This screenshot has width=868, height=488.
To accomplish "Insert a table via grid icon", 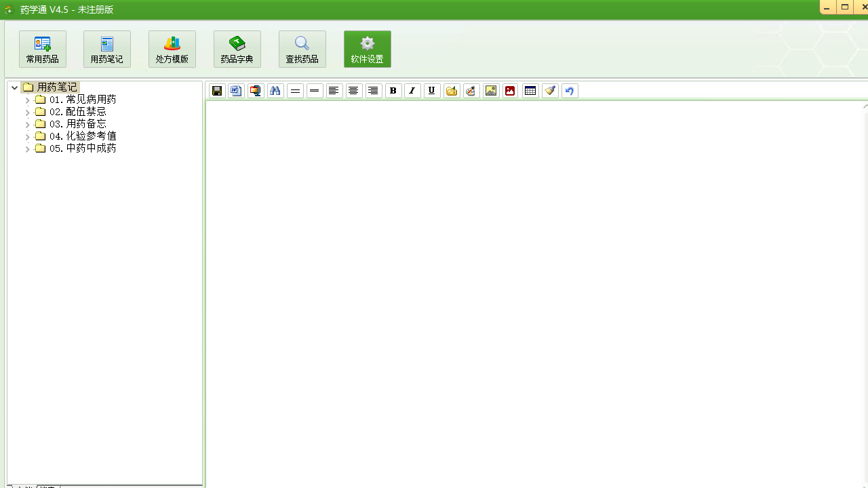I will click(530, 91).
